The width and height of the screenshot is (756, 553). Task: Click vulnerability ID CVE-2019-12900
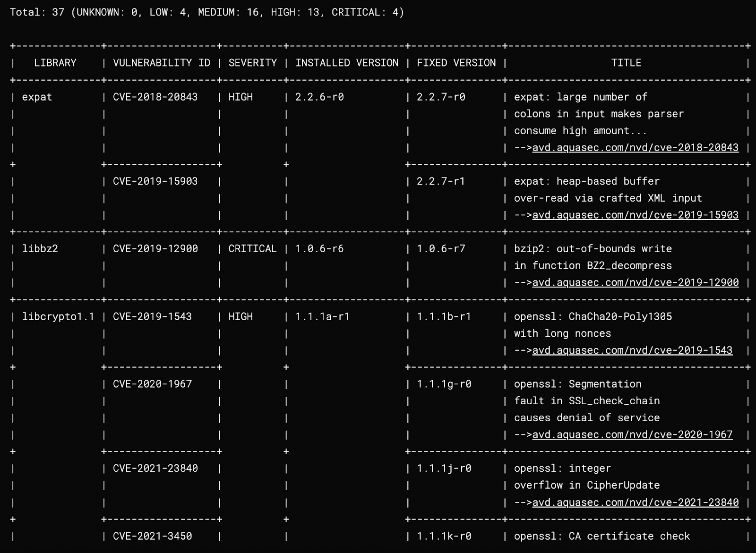pos(155,249)
